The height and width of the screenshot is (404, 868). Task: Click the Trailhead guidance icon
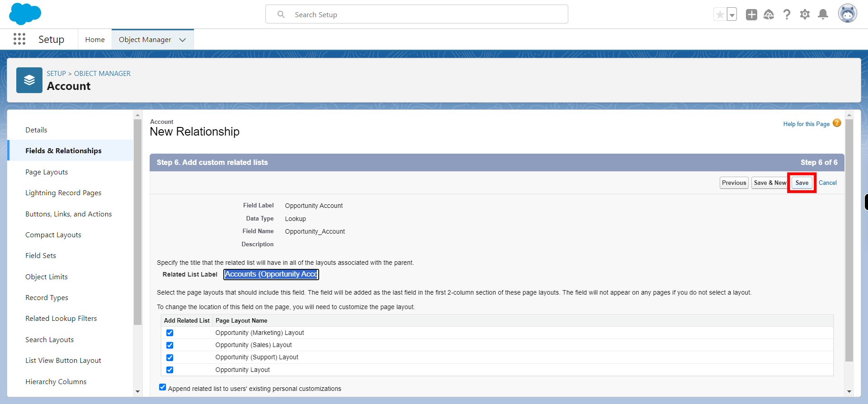[x=769, y=14]
